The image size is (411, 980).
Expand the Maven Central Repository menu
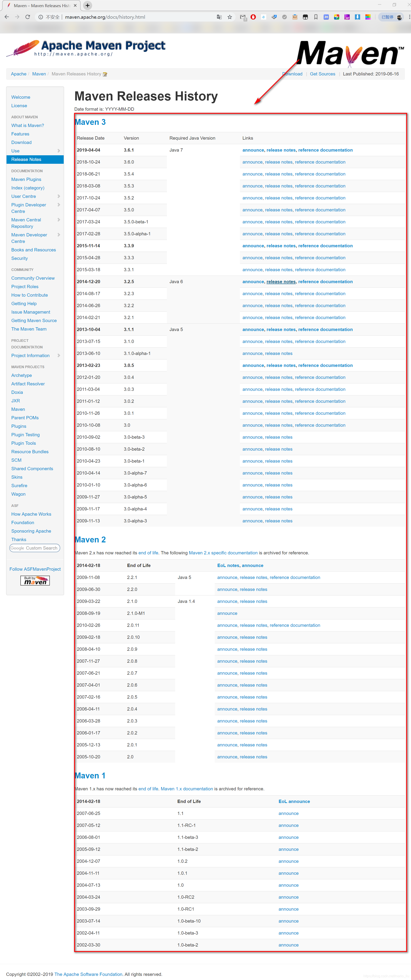(x=58, y=220)
